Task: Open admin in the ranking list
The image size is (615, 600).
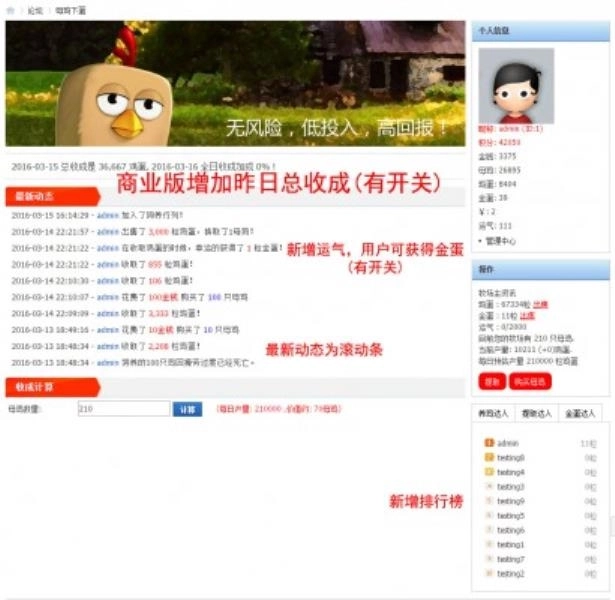Action: click(508, 444)
